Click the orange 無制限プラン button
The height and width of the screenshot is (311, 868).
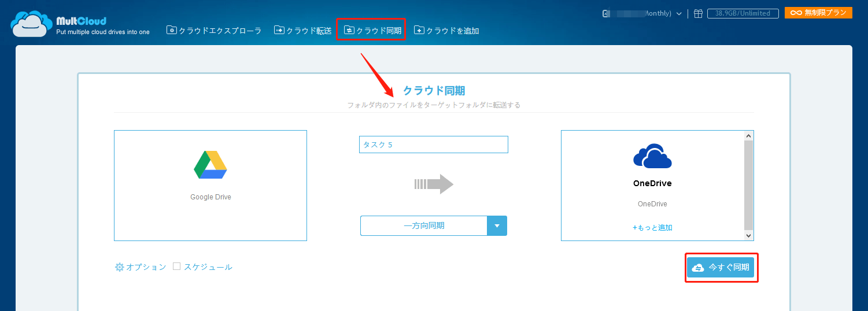[x=818, y=13]
